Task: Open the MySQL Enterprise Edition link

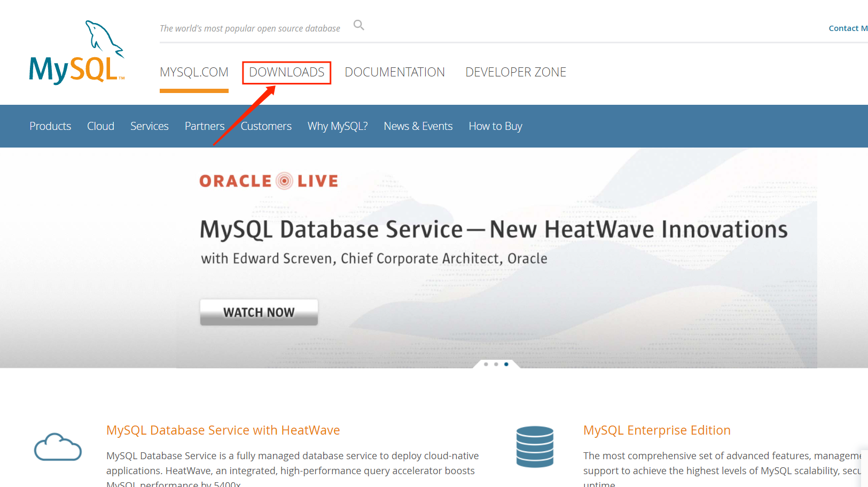Action: [657, 430]
